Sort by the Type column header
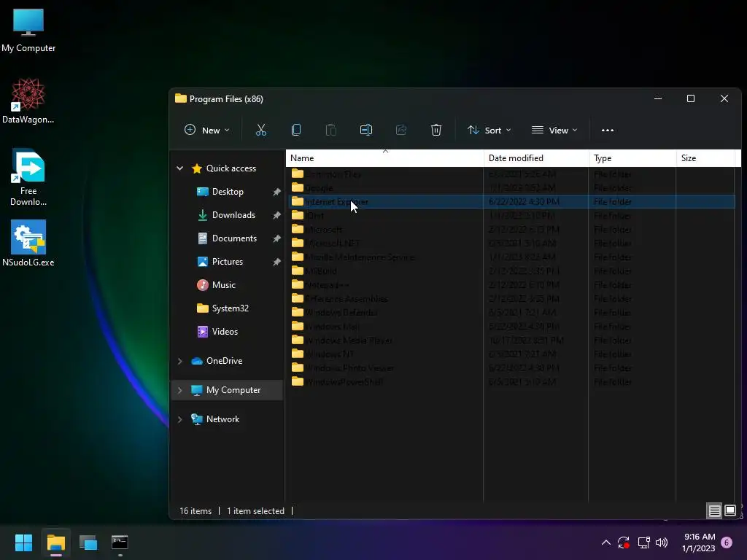The image size is (747, 560). click(632, 158)
